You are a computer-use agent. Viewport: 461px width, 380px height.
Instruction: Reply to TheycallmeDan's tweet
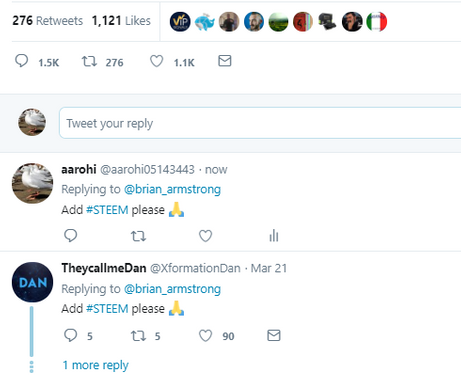pyautogui.click(x=70, y=335)
